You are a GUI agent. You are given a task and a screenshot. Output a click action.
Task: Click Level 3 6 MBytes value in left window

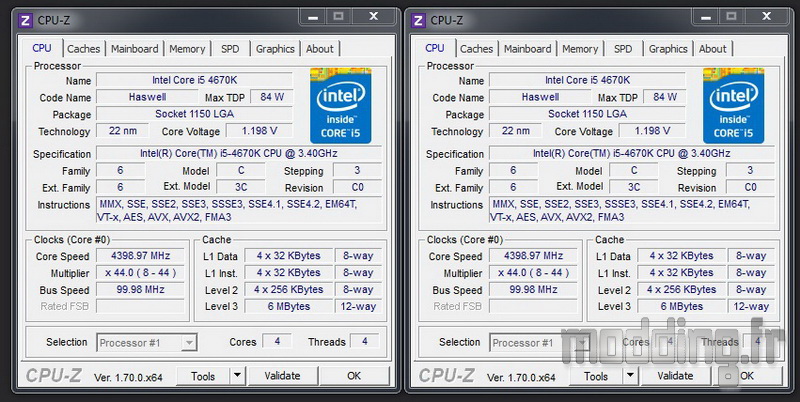[x=289, y=307]
